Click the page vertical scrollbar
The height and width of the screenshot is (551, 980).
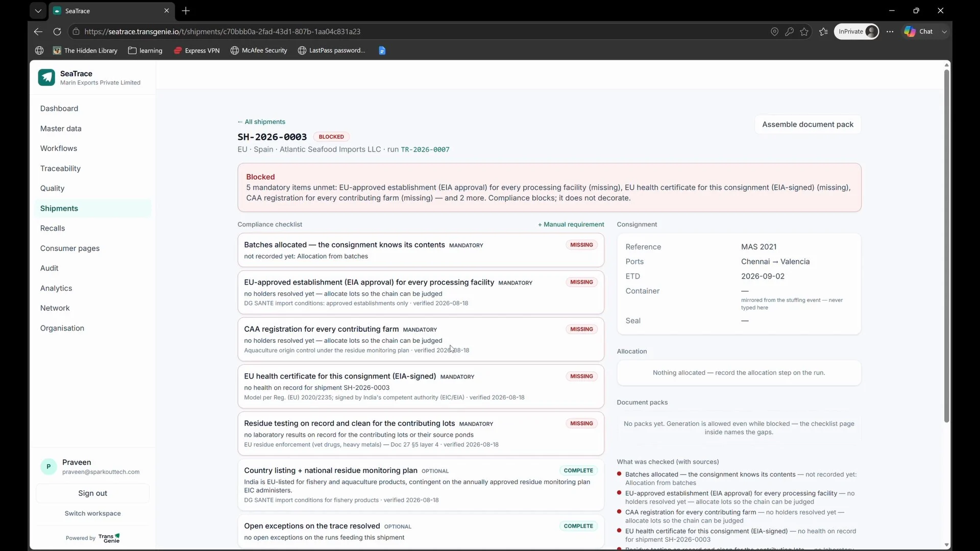pos(946,245)
